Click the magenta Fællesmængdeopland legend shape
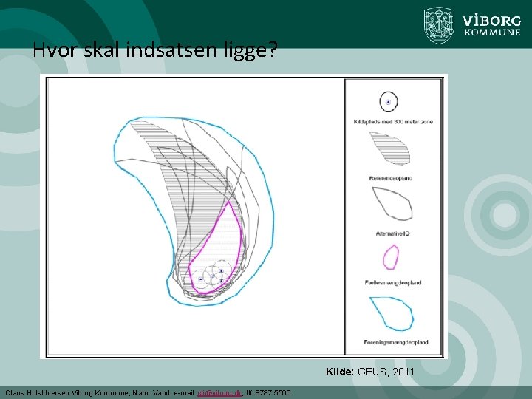The height and width of the screenshot is (399, 532). pos(391,257)
